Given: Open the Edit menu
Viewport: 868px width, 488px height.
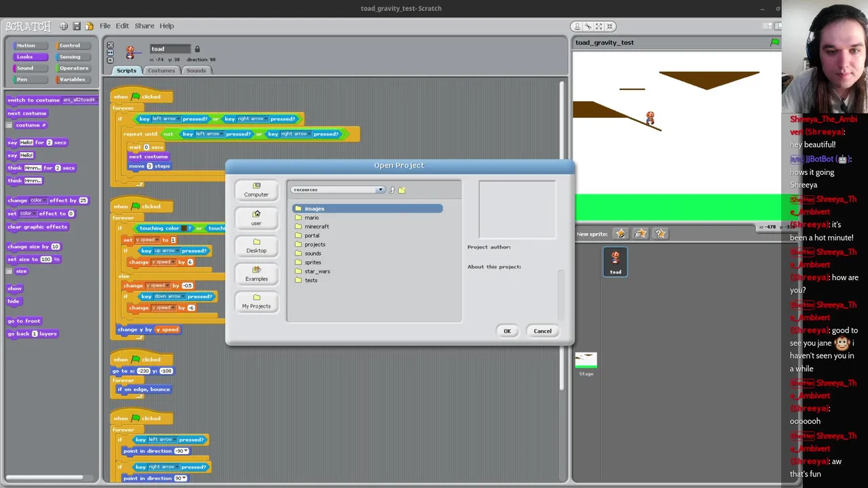Looking at the screenshot, I should pyautogui.click(x=122, y=26).
